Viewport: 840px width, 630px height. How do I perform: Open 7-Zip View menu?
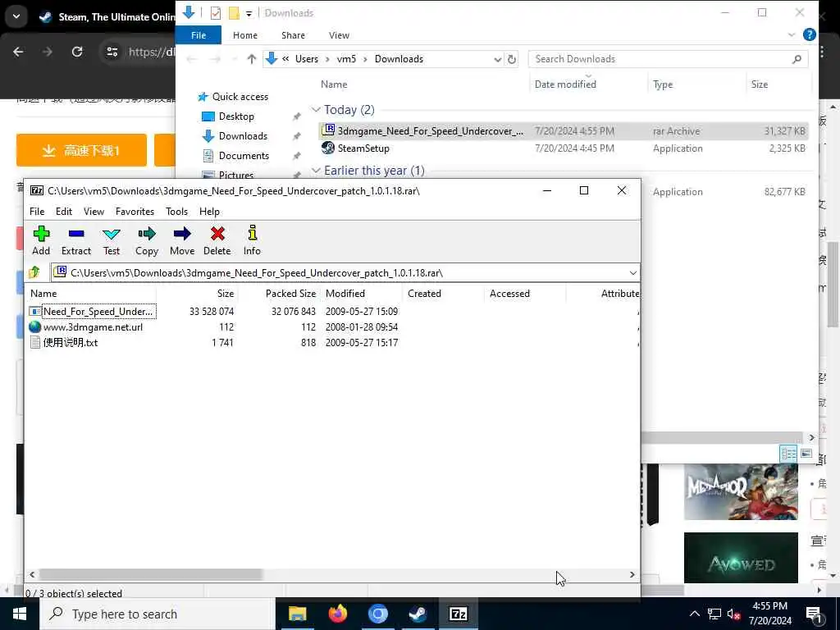[94, 212]
